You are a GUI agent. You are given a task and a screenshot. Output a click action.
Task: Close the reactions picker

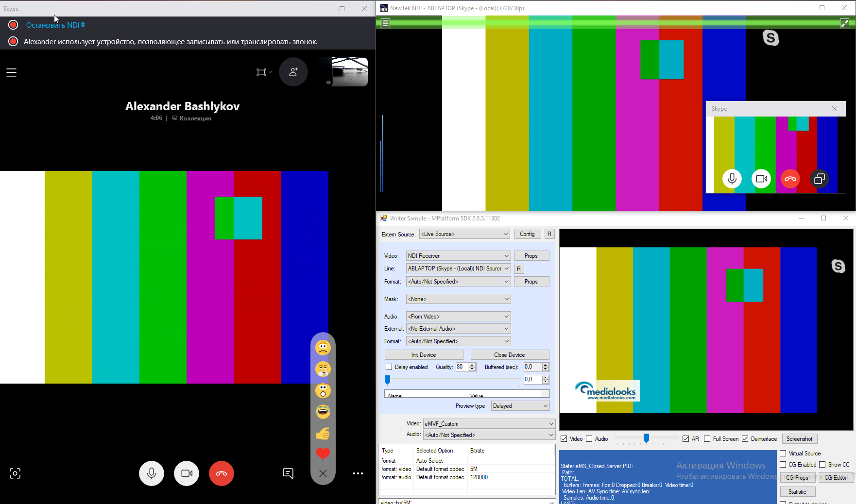point(323,473)
